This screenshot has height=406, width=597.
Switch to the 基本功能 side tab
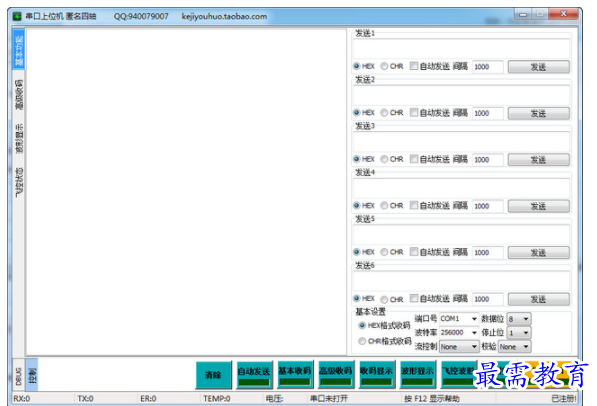click(19, 50)
